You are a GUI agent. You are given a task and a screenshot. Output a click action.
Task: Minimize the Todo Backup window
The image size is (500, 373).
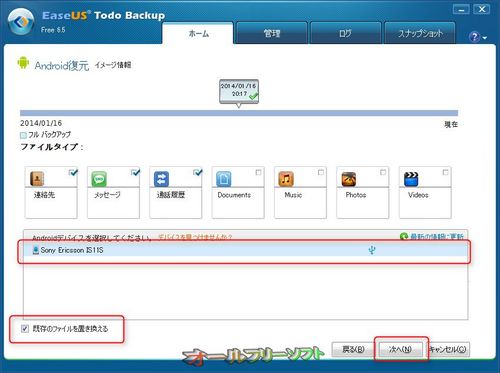pyautogui.click(x=461, y=10)
